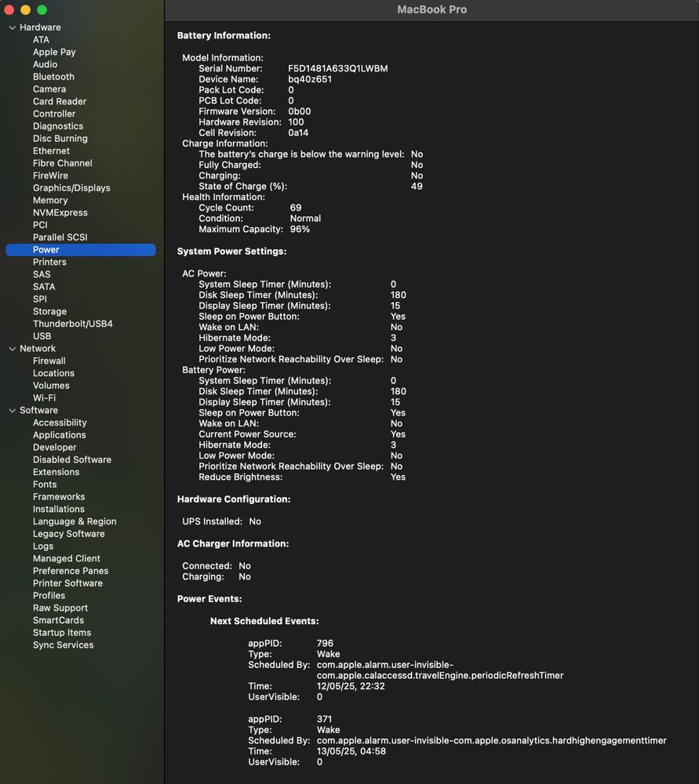Collapse the Hardware section chevron
699x784 pixels.
coord(13,27)
